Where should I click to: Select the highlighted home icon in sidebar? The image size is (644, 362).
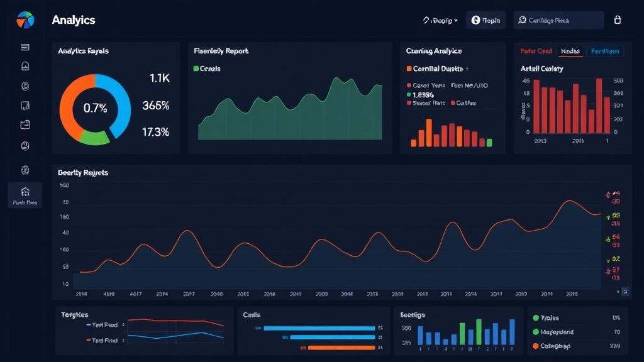point(25,195)
